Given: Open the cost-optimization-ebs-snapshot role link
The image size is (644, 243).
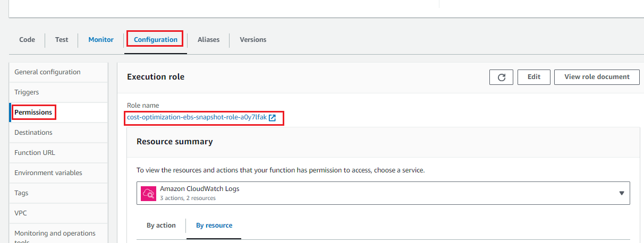Looking at the screenshot, I should pyautogui.click(x=197, y=117).
